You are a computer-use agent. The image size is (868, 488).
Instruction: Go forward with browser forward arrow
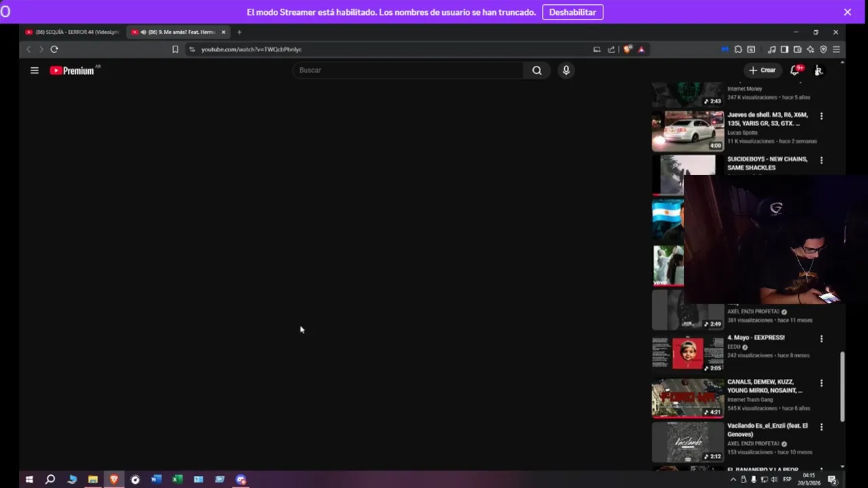41,49
